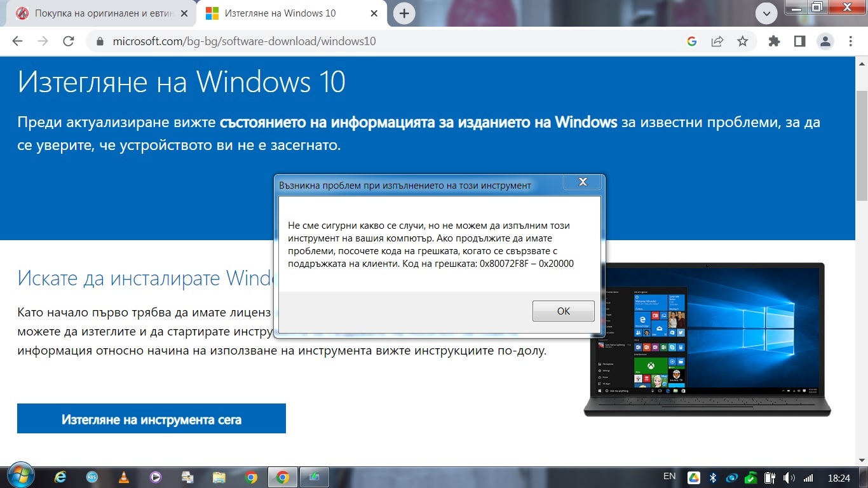The image size is (868, 488).
Task: Click the active Chrome window taskbar button
Action: (283, 477)
